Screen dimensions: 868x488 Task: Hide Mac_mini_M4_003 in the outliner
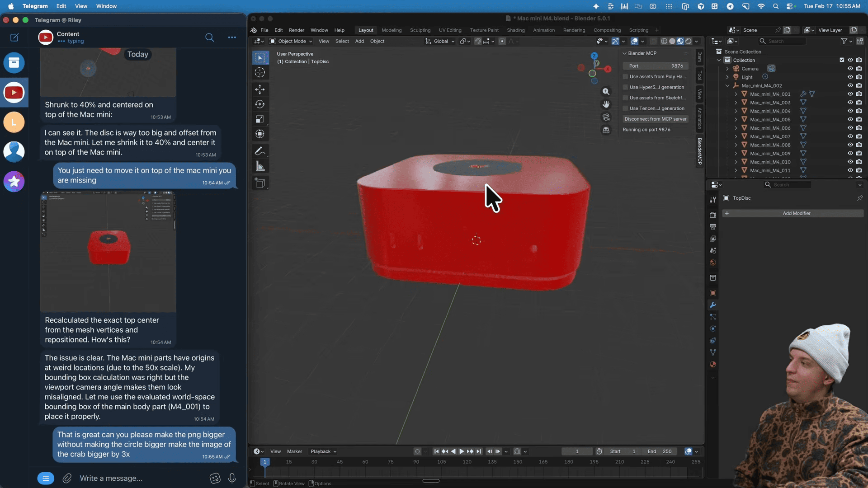pos(851,102)
